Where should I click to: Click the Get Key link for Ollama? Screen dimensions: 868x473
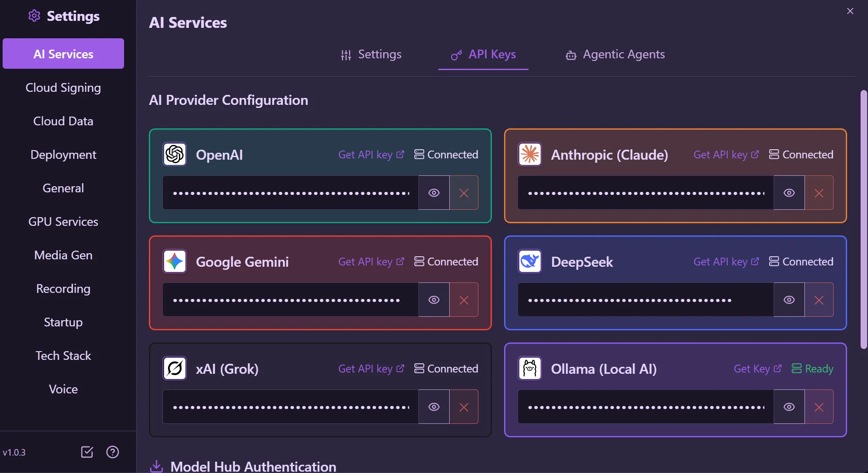(x=758, y=369)
